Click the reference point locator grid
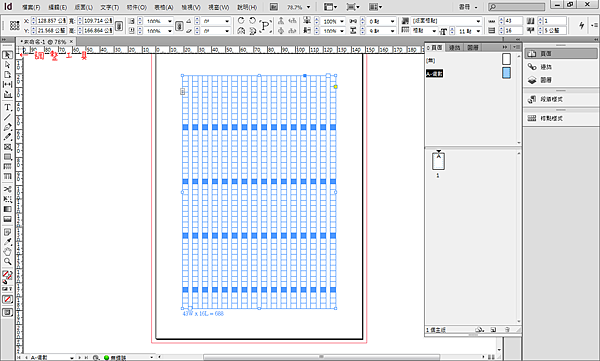The width and height of the screenshot is (600, 361). pyautogui.click(x=15, y=26)
